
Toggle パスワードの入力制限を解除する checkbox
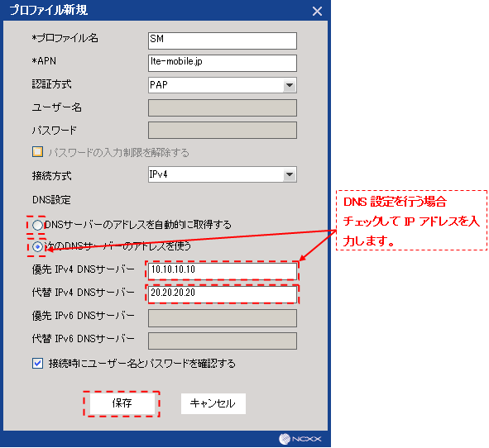coord(37,152)
